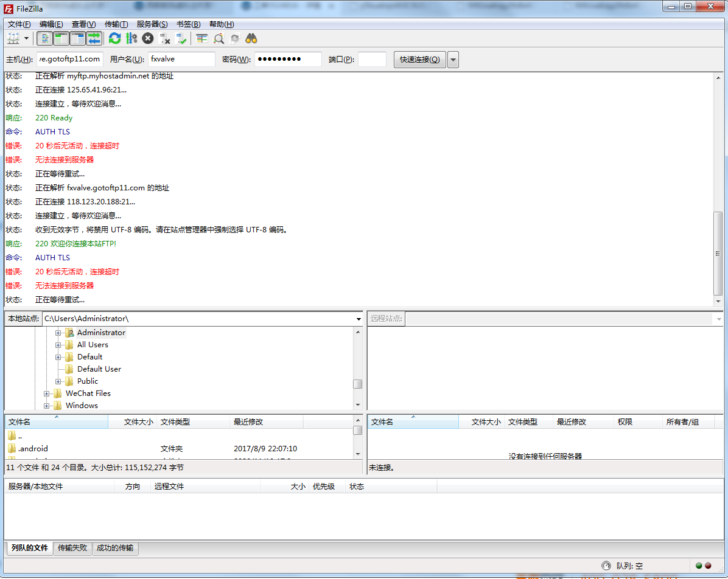Open the 服务器(S) menu

(x=152, y=24)
